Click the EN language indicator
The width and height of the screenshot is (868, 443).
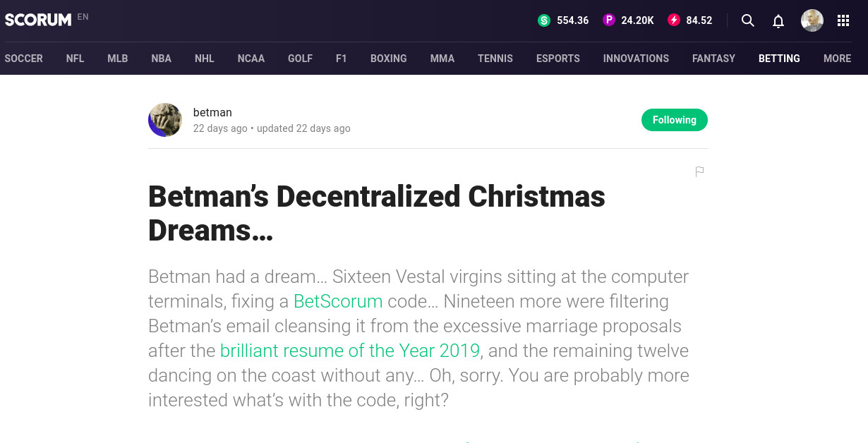(x=83, y=16)
